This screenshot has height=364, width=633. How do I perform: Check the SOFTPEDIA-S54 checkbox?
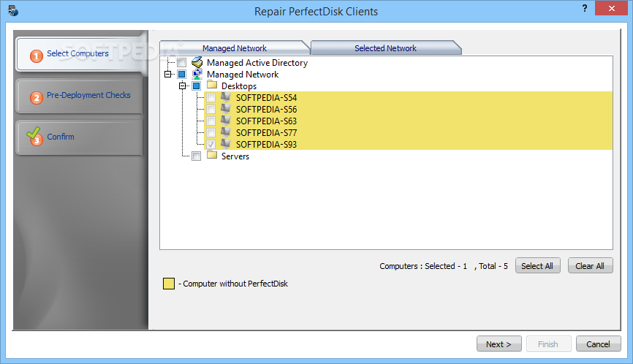(x=211, y=98)
